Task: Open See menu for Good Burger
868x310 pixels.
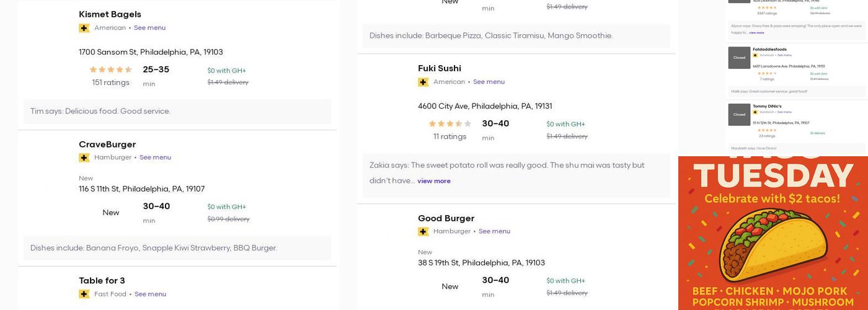Action: coord(494,231)
